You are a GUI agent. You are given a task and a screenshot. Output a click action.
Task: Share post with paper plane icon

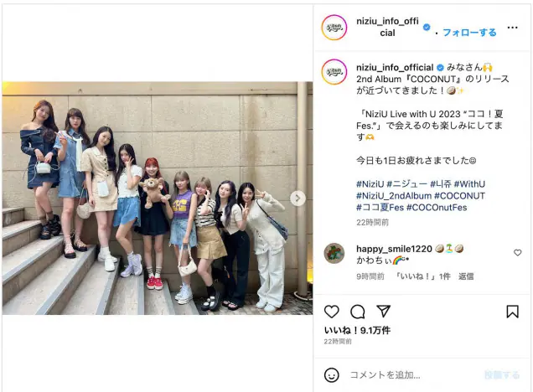(383, 311)
